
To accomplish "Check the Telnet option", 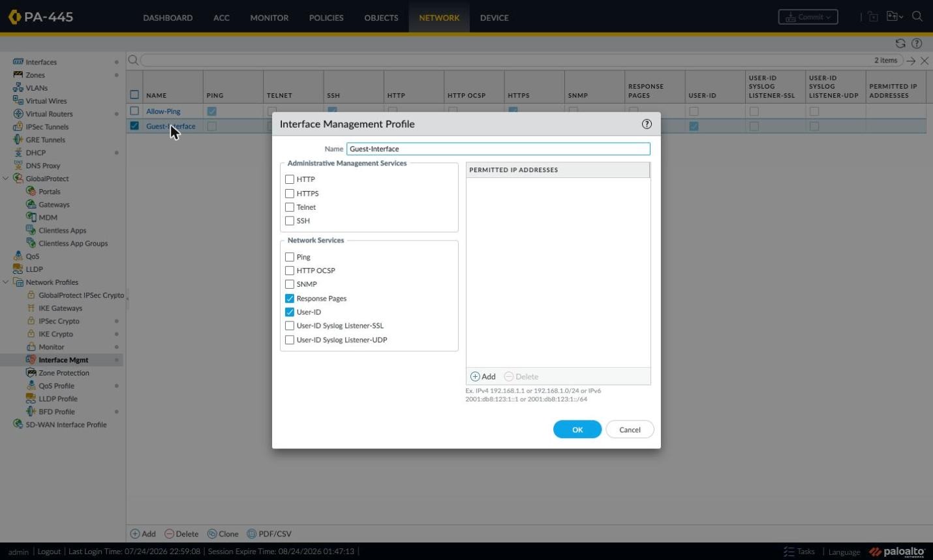I will point(290,207).
